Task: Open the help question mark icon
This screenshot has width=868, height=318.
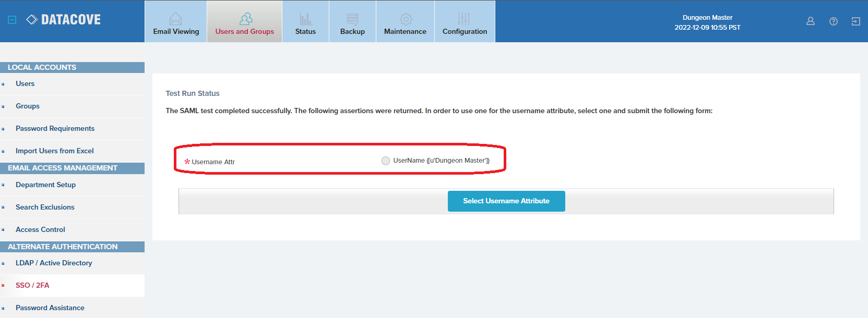Action: pos(833,21)
